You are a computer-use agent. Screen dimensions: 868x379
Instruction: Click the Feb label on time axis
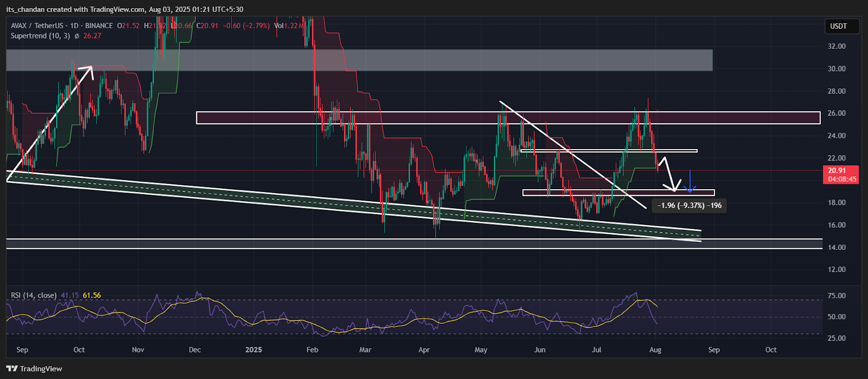point(312,350)
